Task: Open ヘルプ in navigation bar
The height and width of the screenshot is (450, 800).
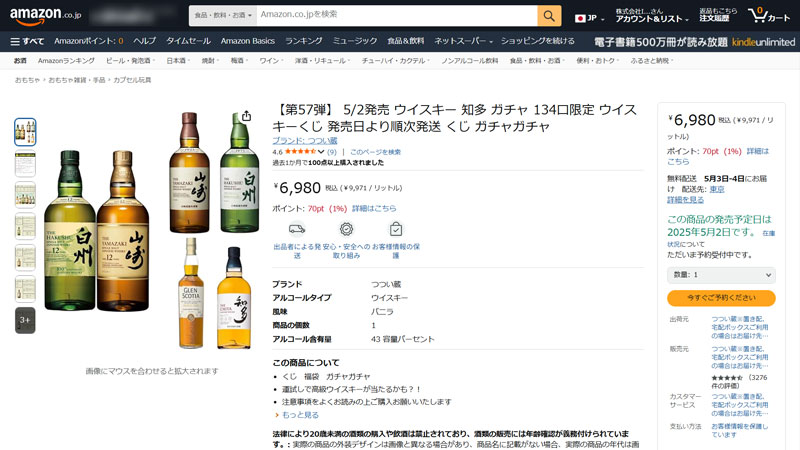Action: (x=144, y=41)
